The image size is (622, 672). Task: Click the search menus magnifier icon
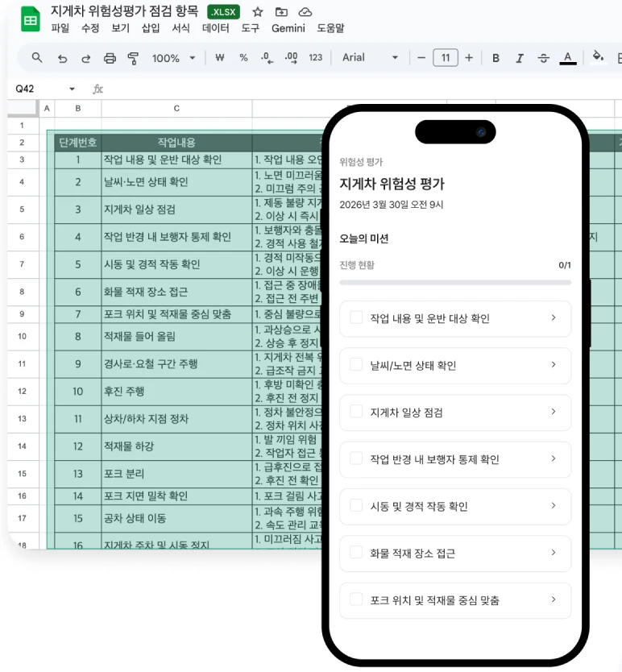pyautogui.click(x=37, y=57)
